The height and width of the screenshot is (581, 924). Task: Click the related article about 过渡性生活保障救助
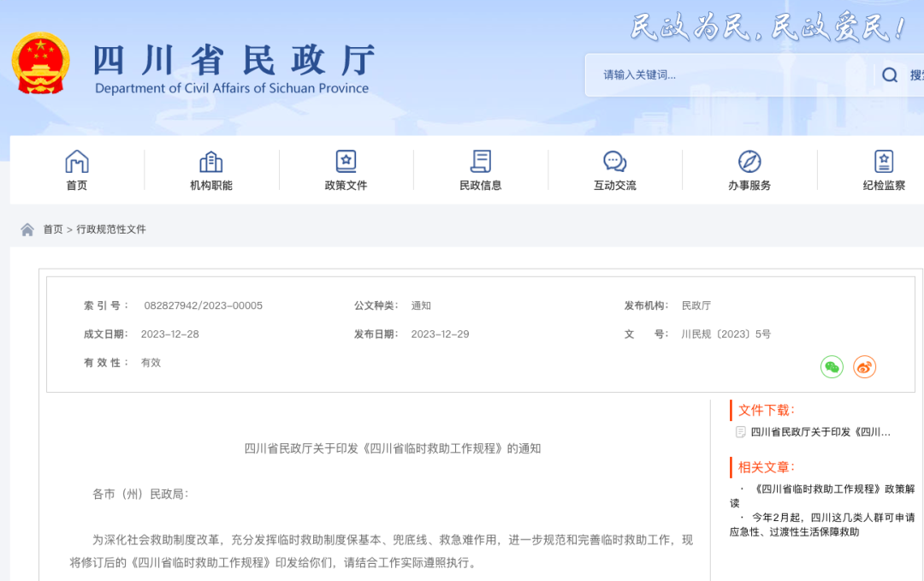pyautogui.click(x=821, y=521)
